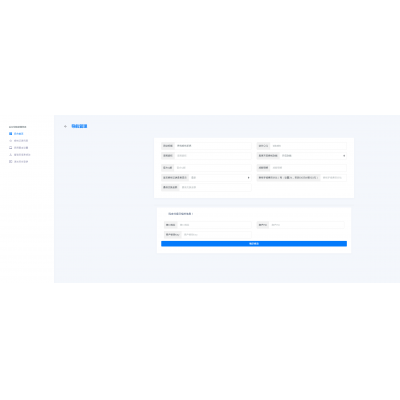Click the monitor-shaped icon in the sidebar

[11, 148]
